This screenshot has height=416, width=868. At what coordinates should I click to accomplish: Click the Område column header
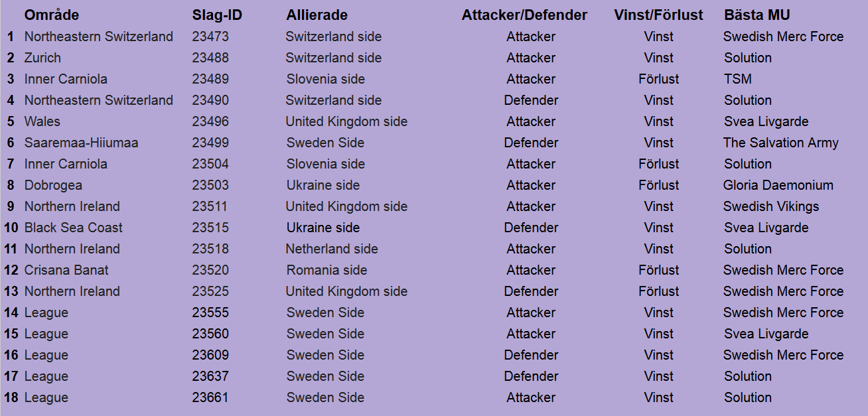(x=51, y=15)
